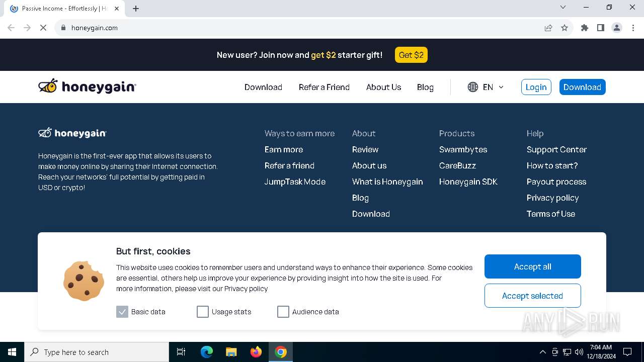
Task: Open volume control in system tray
Action: 579,352
